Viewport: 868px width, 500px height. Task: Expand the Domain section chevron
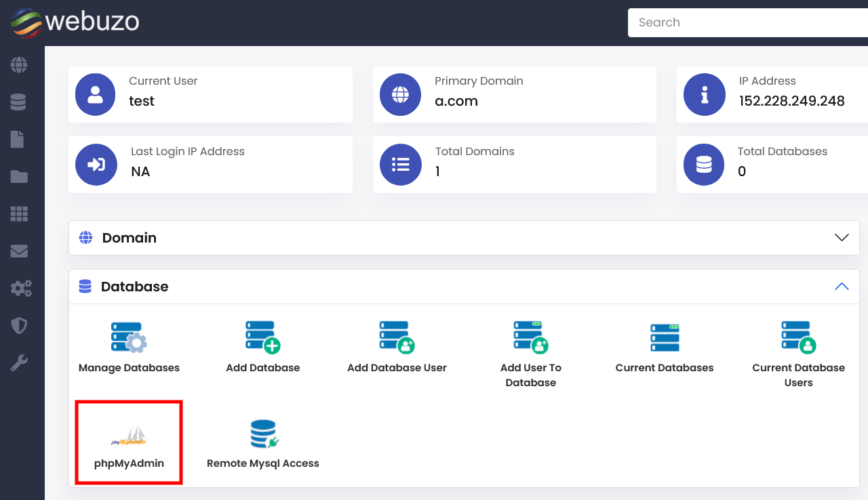pyautogui.click(x=842, y=238)
